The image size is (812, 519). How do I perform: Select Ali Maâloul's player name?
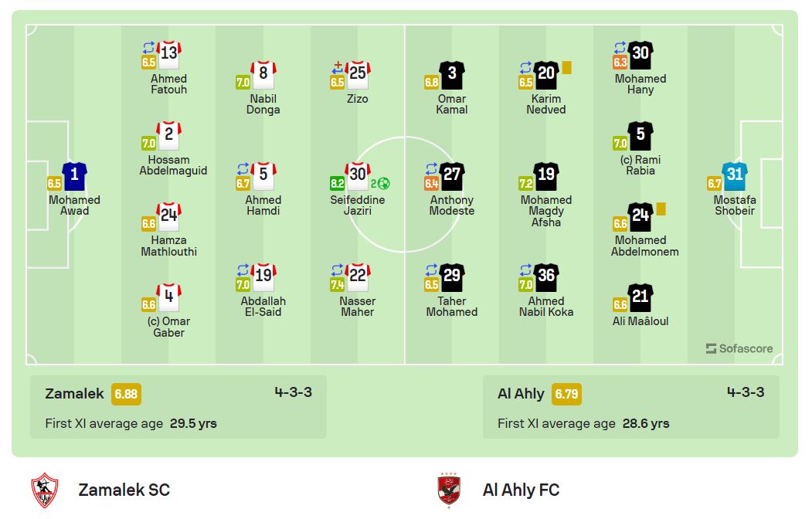pos(640,321)
